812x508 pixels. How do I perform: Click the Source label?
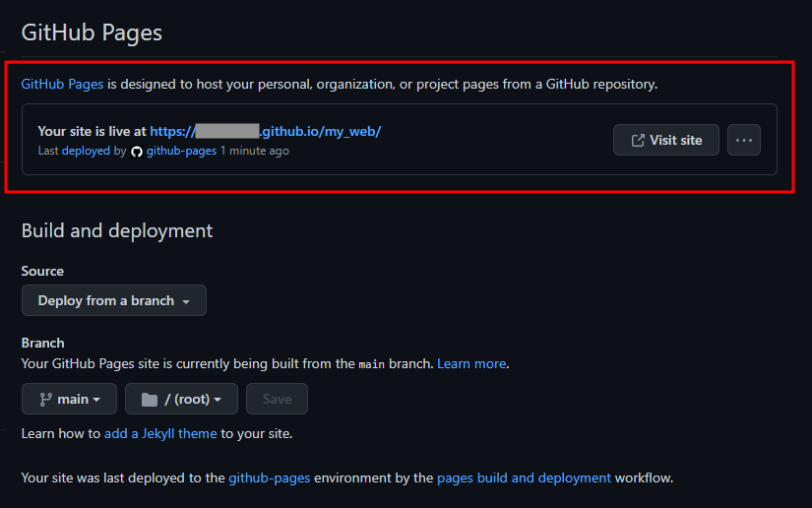pyautogui.click(x=42, y=271)
